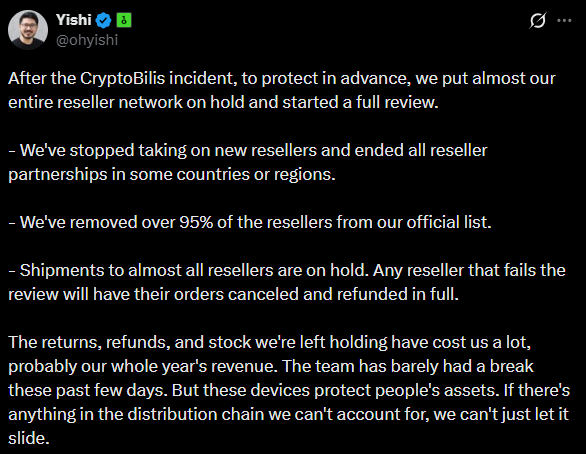This screenshot has height=454, width=586.
Task: Select the word 'CryptoBilis' in the post
Action: point(123,79)
